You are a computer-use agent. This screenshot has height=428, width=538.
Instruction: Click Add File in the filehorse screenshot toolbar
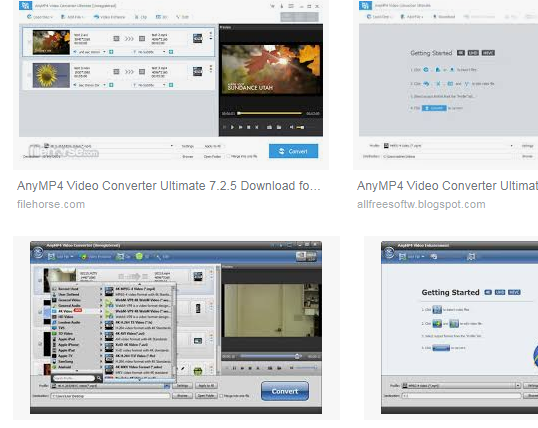[72, 17]
